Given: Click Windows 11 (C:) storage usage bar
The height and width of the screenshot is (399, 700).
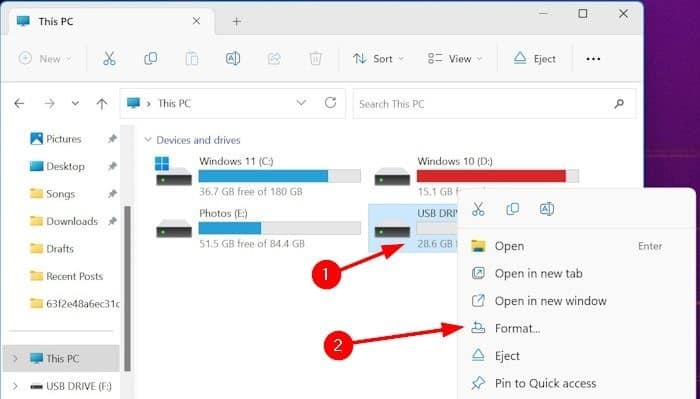Looking at the screenshot, I should tap(279, 176).
